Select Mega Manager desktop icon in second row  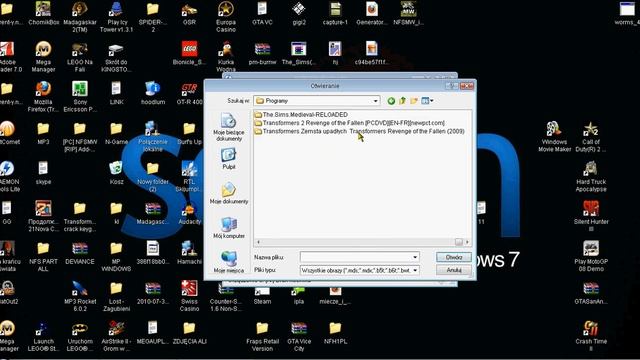point(43,57)
